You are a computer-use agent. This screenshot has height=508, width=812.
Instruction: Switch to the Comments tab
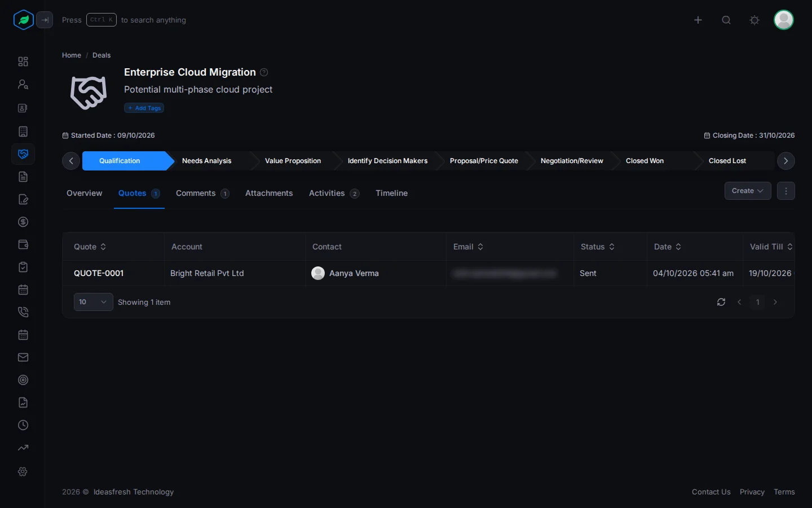[x=202, y=193]
